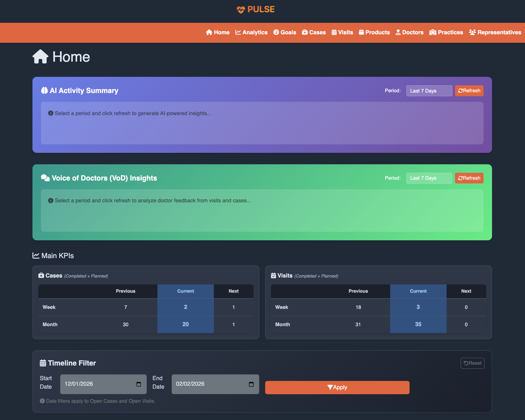Navigate to the Doctors page

(x=409, y=32)
